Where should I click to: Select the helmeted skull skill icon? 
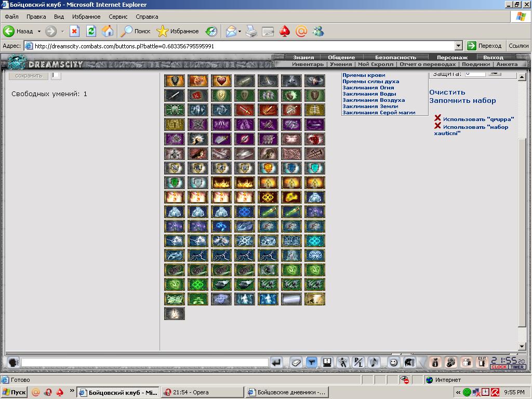(x=268, y=154)
